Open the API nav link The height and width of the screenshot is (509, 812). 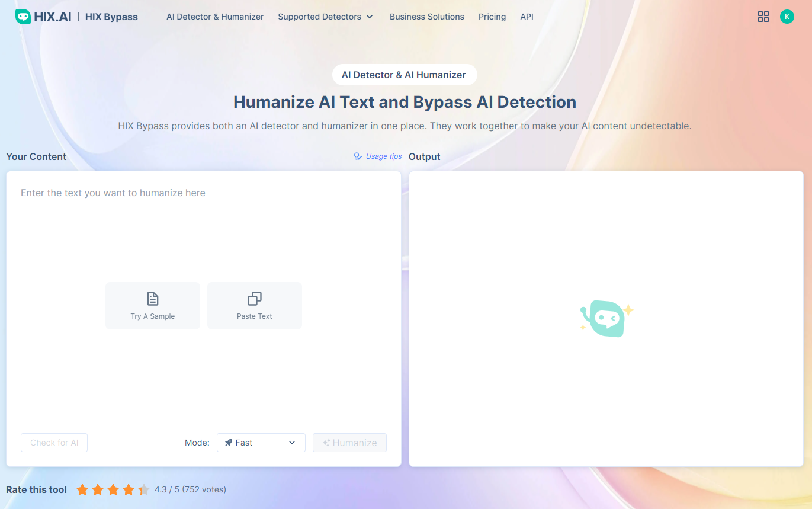[x=527, y=17]
